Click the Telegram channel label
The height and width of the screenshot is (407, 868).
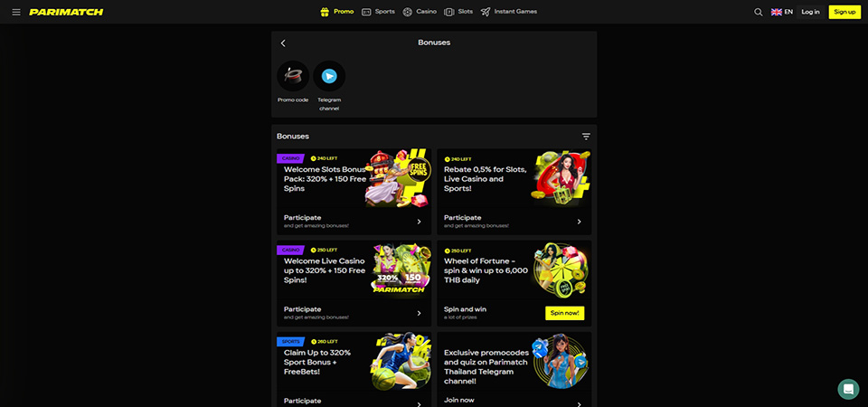tap(329, 104)
